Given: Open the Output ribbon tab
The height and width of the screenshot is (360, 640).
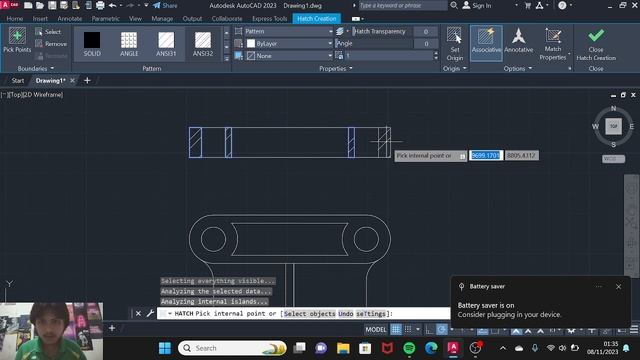Looking at the screenshot, I should coord(192,19).
